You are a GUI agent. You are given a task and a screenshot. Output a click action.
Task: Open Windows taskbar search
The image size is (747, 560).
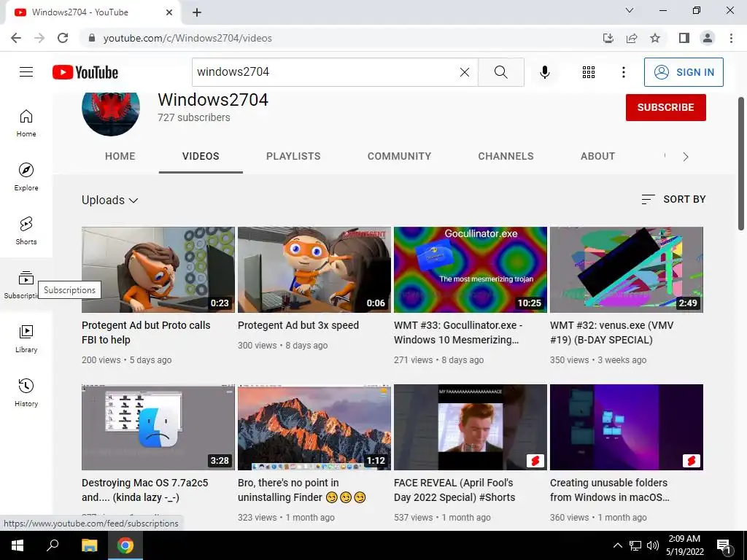pos(53,545)
